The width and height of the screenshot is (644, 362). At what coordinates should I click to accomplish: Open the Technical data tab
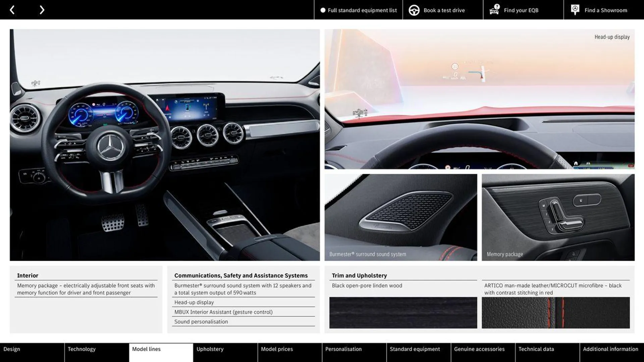[x=547, y=352]
